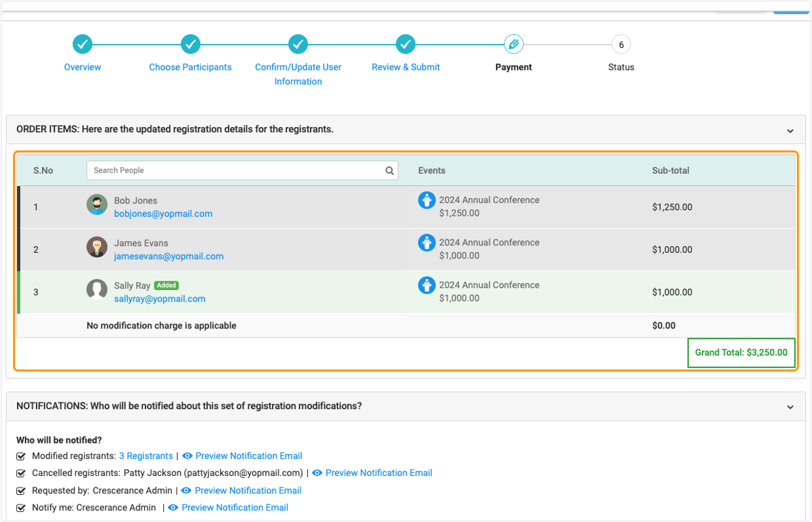Click the event icon in James Evans's row
This screenshot has width=812, height=522.
click(426, 243)
